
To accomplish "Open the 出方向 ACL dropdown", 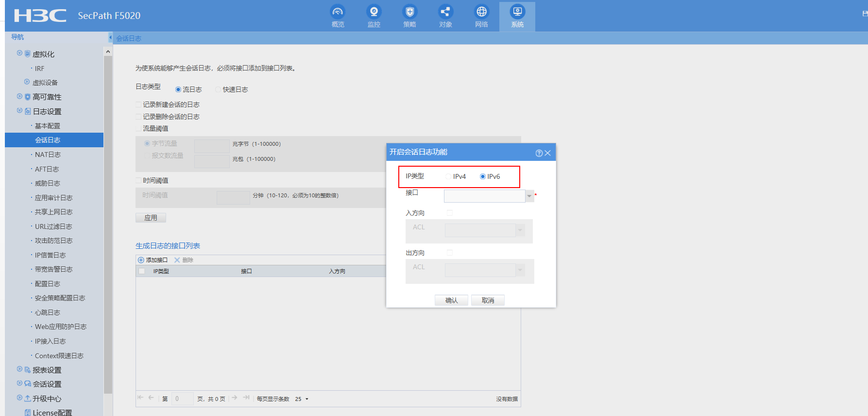I will (520, 270).
